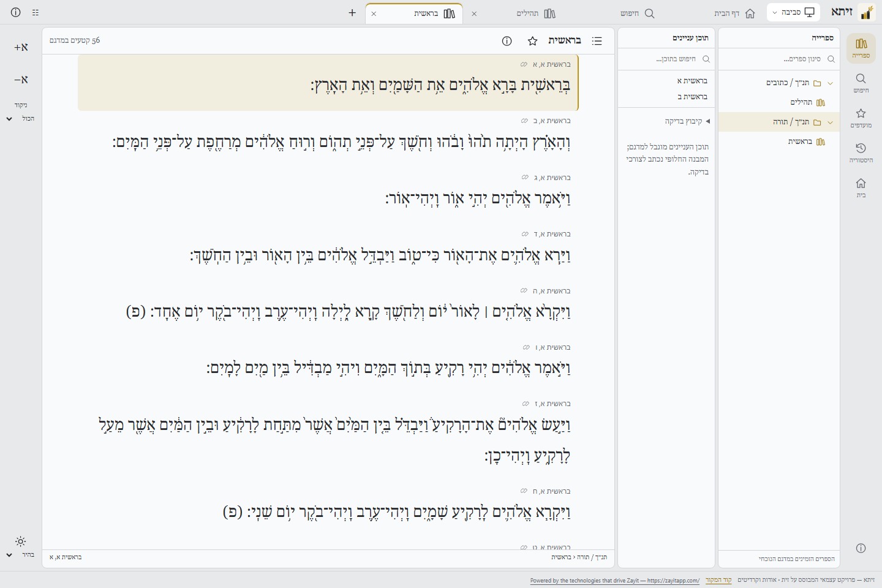Click the Zayit app logo icon

pyautogui.click(x=866, y=12)
